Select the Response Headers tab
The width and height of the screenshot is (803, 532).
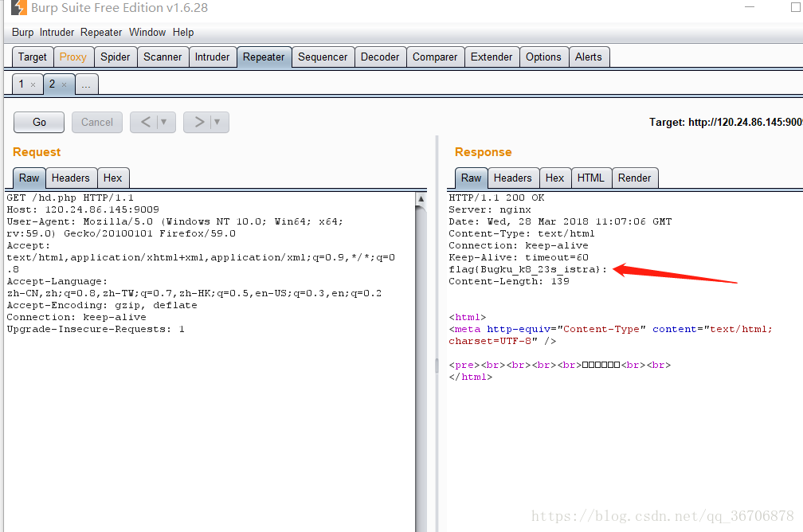pos(513,178)
